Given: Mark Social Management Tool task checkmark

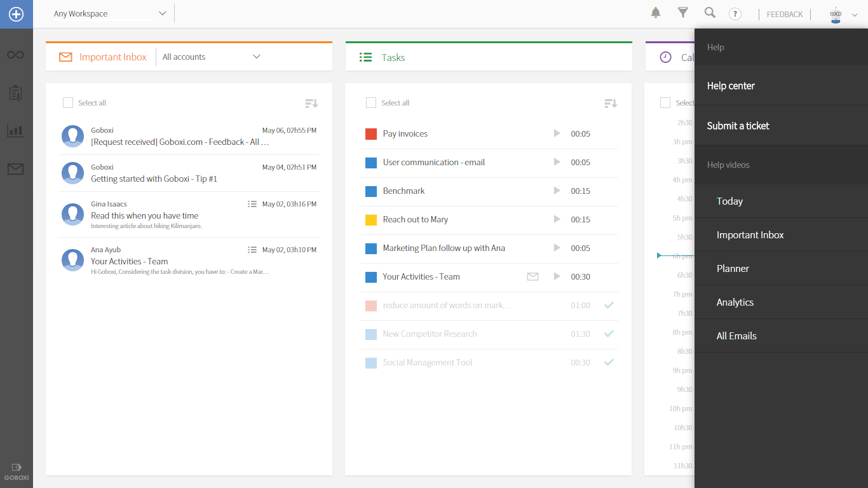Looking at the screenshot, I should coord(609,362).
